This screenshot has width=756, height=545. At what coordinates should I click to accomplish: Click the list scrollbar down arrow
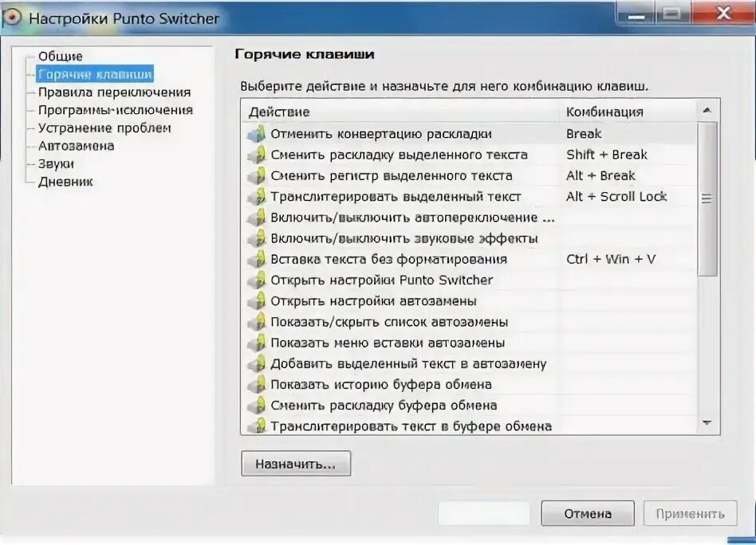[707, 423]
